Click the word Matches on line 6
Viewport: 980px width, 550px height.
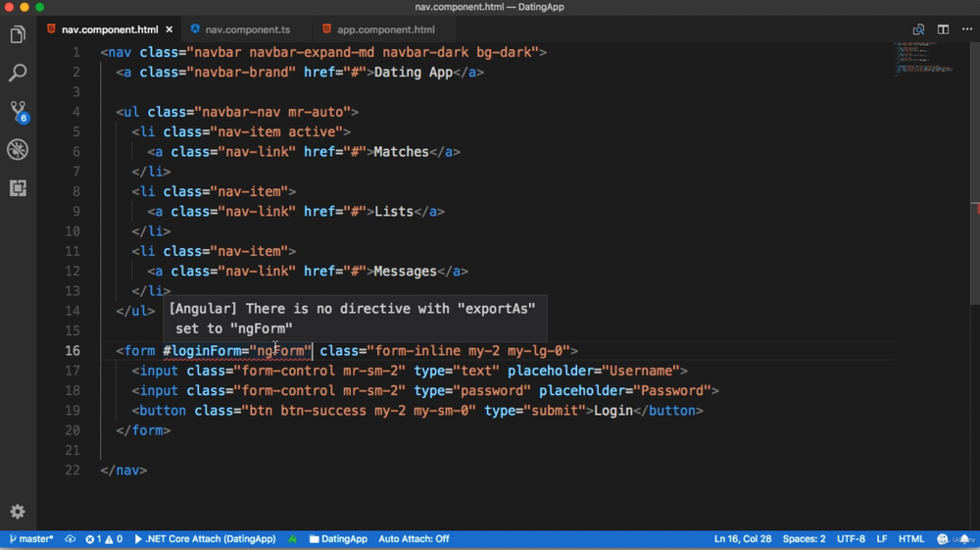coord(401,152)
